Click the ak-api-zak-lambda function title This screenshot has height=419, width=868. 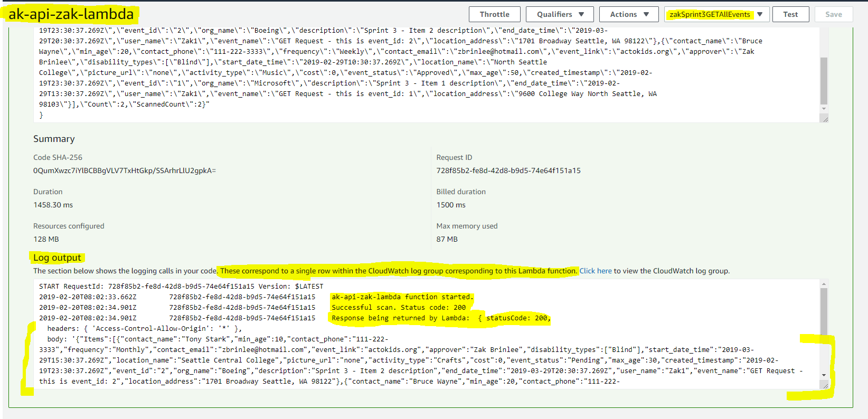[71, 14]
